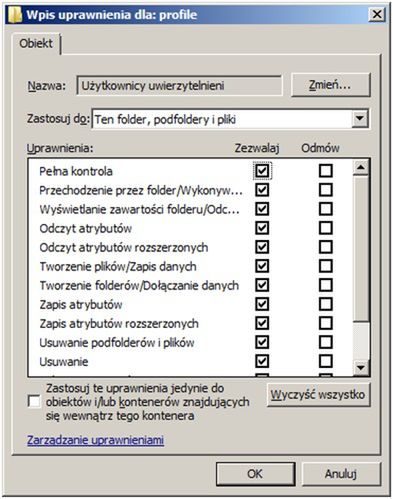393x499 pixels.
Task: Click the scrollbar up arrow in the permissions list
Action: 361,167
